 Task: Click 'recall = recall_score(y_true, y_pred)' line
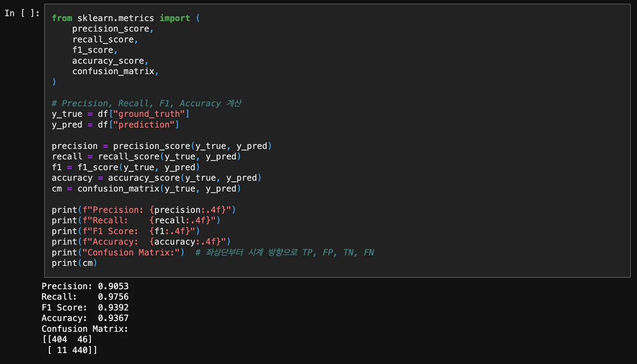[147, 156]
